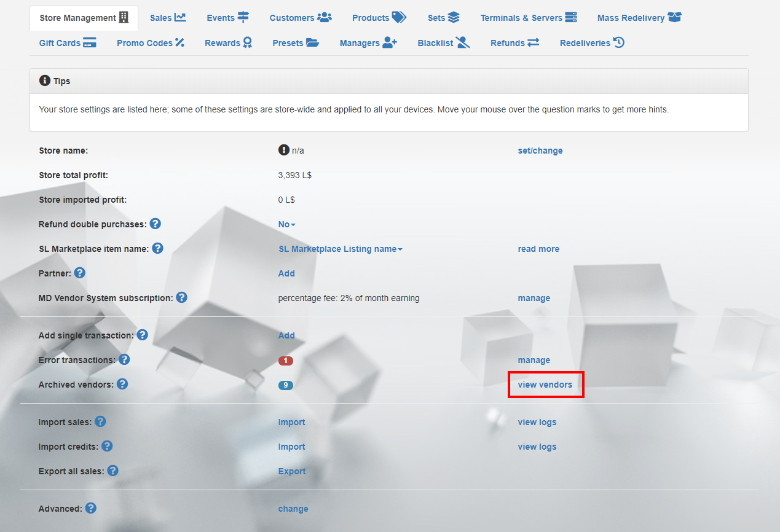Open the Events tab
The image size is (780, 532).
pyautogui.click(x=228, y=18)
